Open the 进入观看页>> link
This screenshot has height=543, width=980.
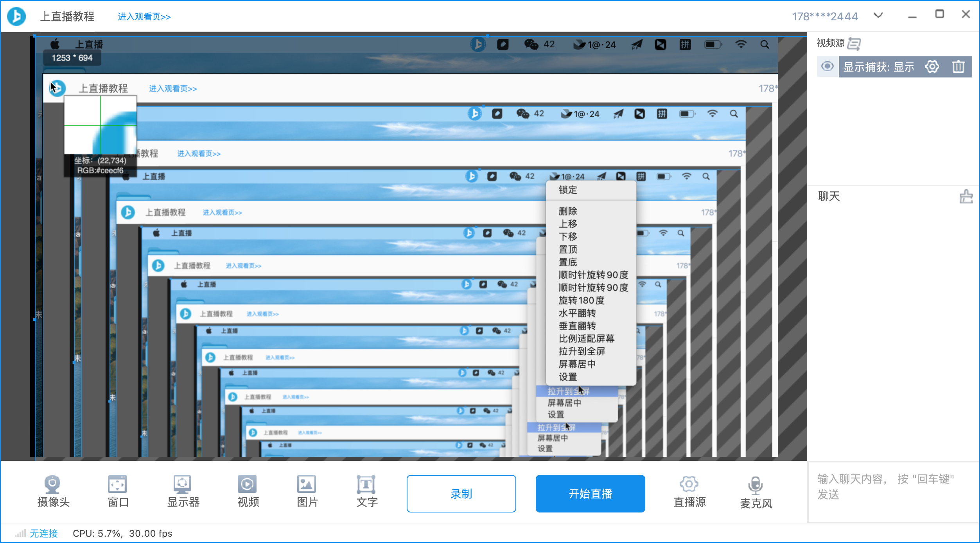point(144,17)
